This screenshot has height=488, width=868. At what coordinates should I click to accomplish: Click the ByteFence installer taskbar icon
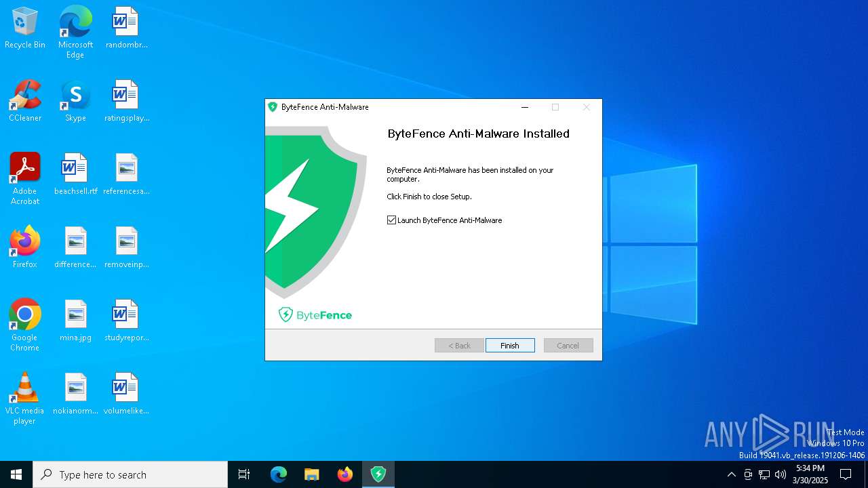coord(378,474)
